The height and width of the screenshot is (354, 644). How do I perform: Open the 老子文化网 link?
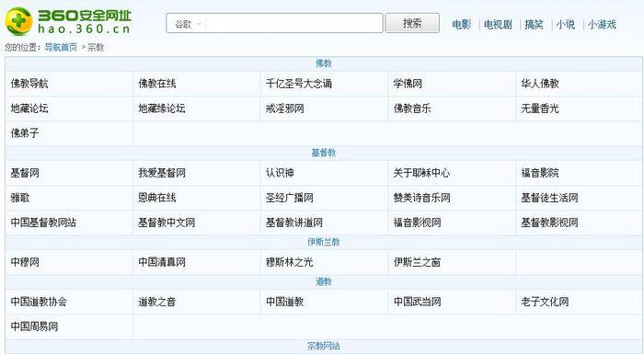pyautogui.click(x=545, y=302)
